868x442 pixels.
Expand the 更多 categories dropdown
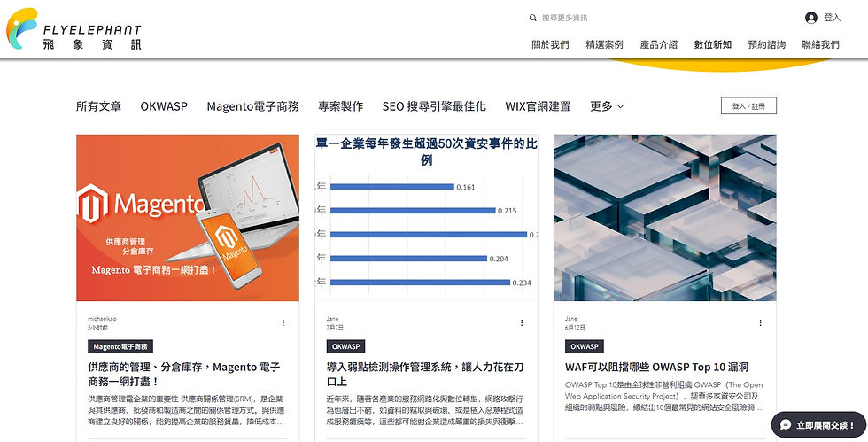click(607, 105)
